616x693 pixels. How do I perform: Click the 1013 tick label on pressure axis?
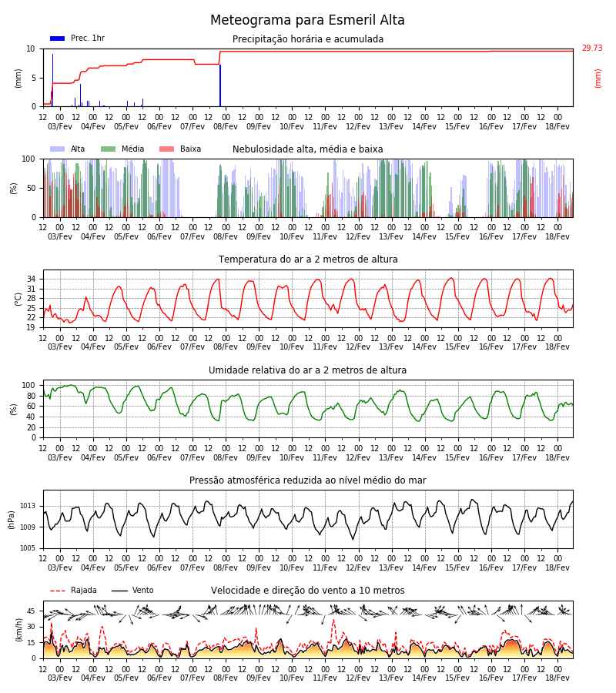click(x=28, y=506)
